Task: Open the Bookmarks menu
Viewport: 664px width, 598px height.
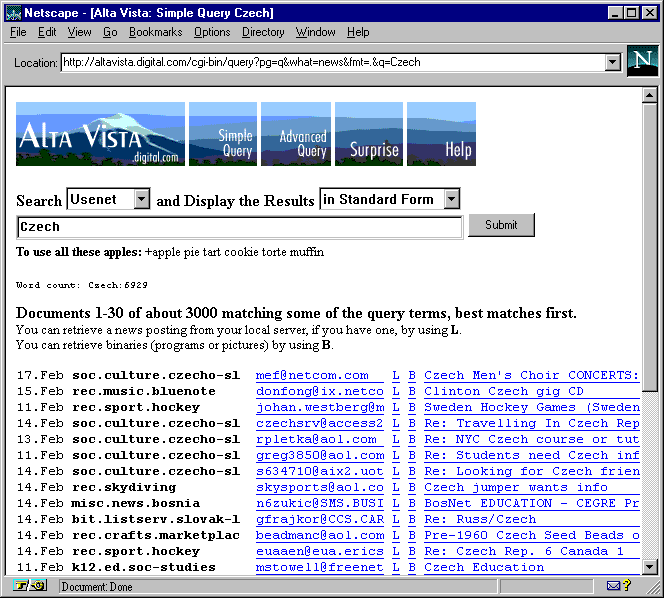Action: click(155, 32)
